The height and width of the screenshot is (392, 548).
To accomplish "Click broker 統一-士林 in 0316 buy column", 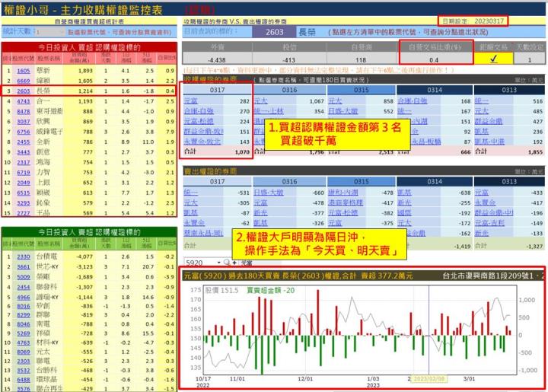I will click(269, 111).
